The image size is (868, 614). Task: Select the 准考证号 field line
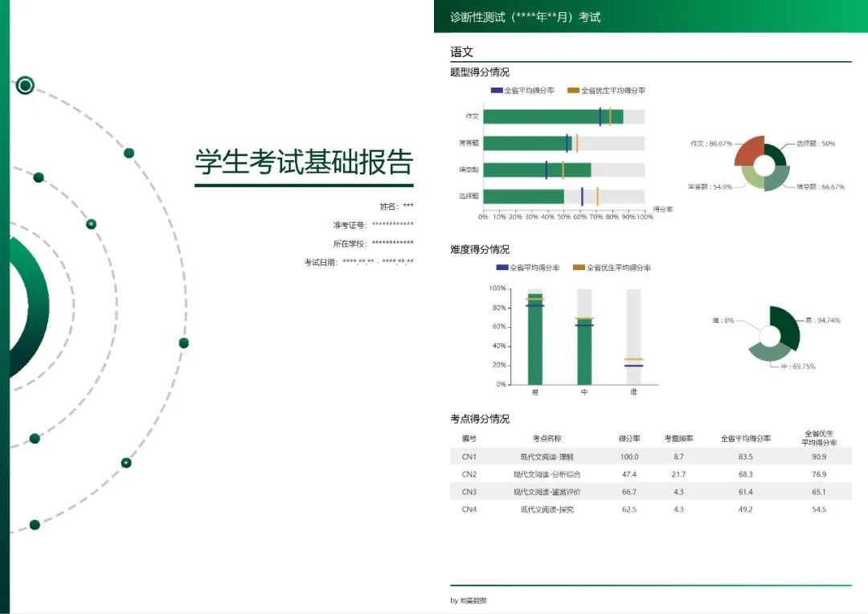(x=373, y=225)
